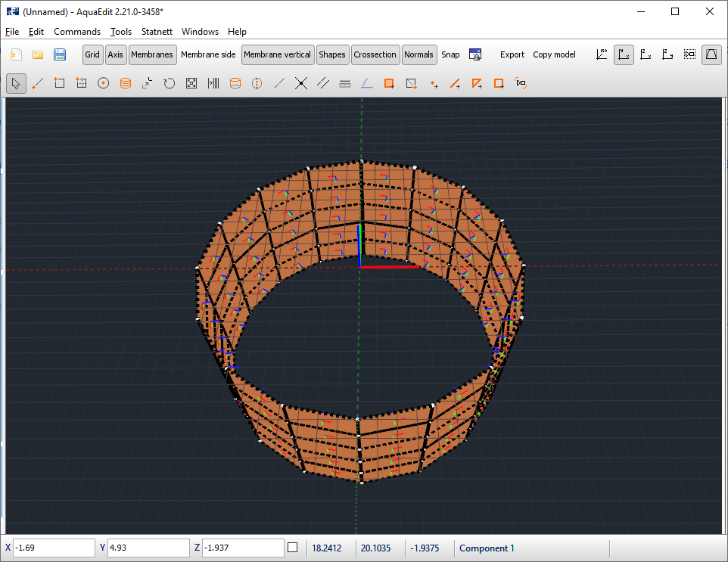The image size is (728, 562).
Task: Toggle the Axis display
Action: [x=116, y=54]
